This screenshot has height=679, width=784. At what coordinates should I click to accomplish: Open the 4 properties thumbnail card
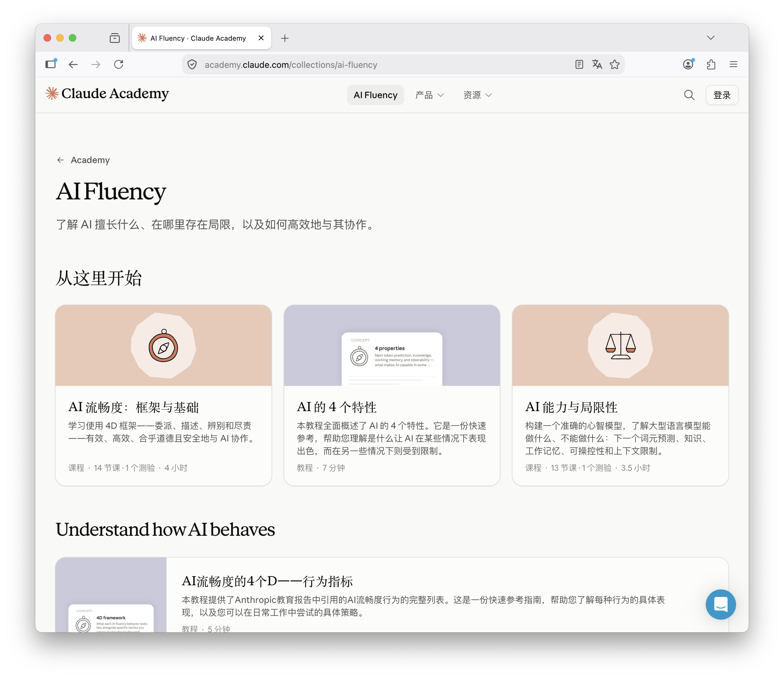pos(392,345)
